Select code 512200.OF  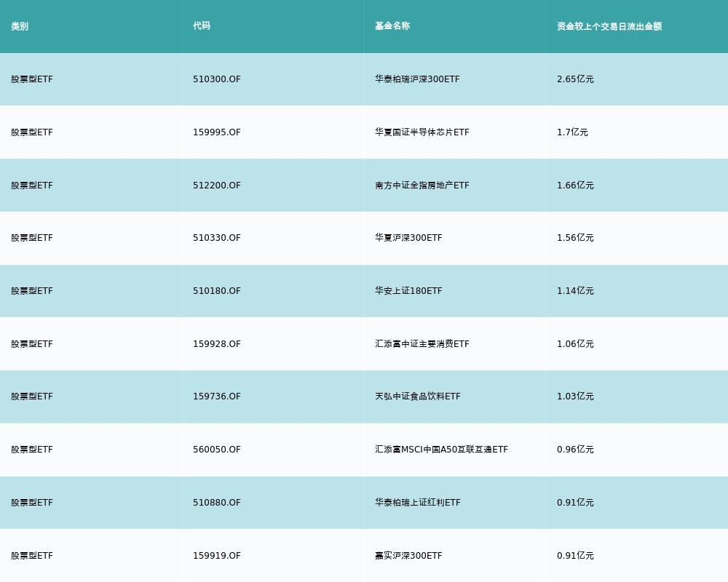217,186
